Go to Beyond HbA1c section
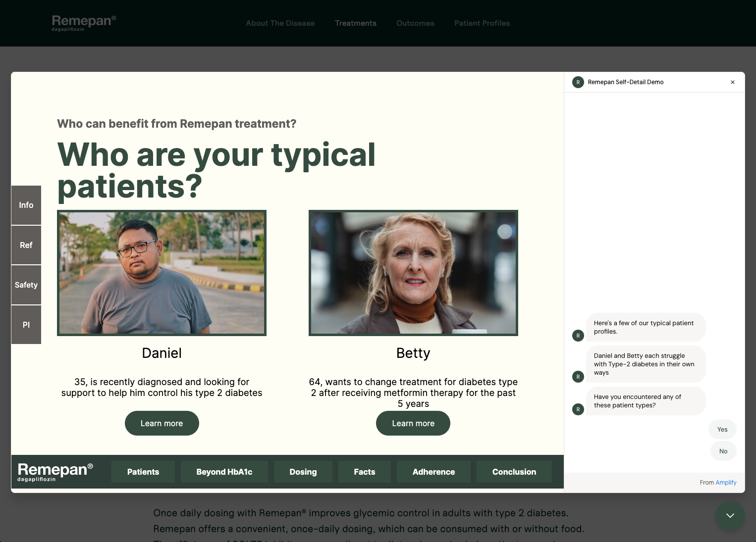Screen dimensions: 756x542 (224, 472)
